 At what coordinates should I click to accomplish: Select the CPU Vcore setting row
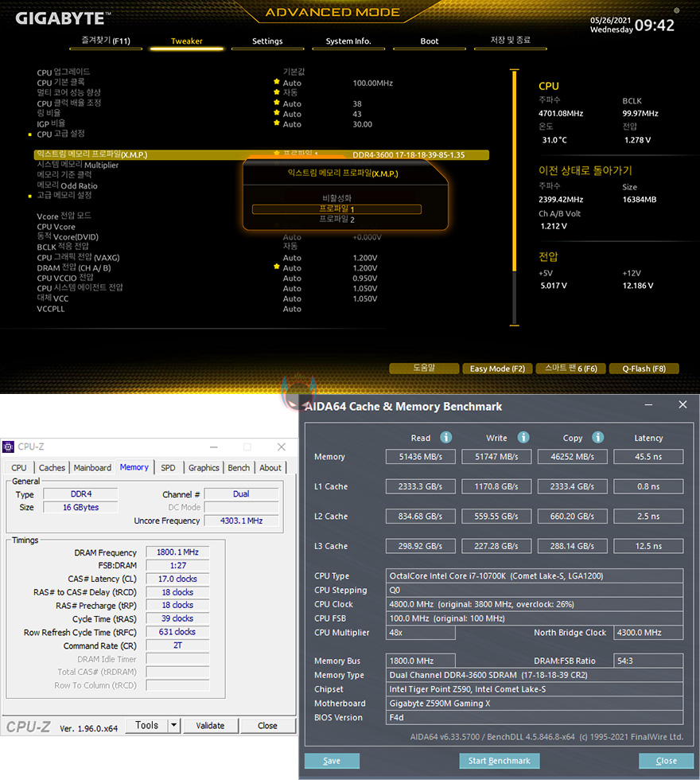[56, 226]
